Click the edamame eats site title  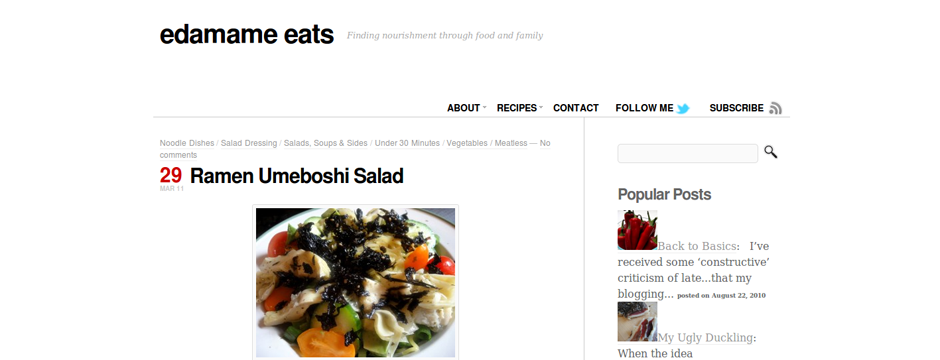pos(246,35)
